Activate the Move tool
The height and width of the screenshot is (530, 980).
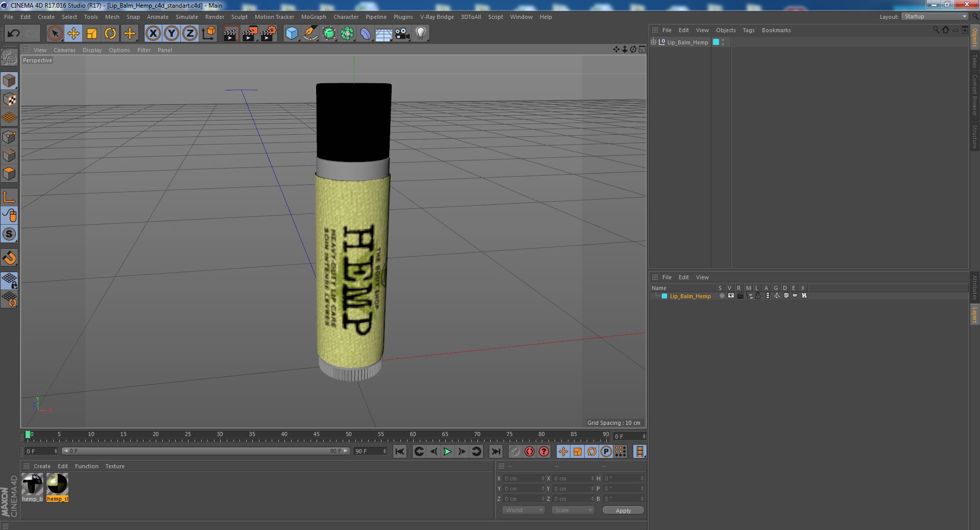coord(73,34)
